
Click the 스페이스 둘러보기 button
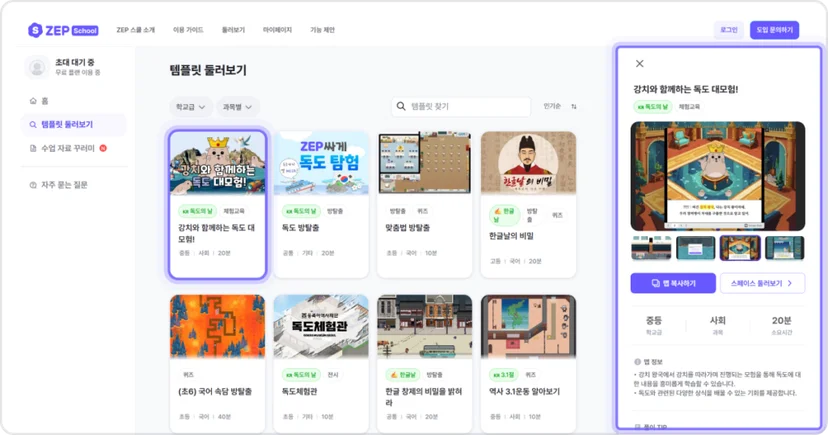point(762,283)
